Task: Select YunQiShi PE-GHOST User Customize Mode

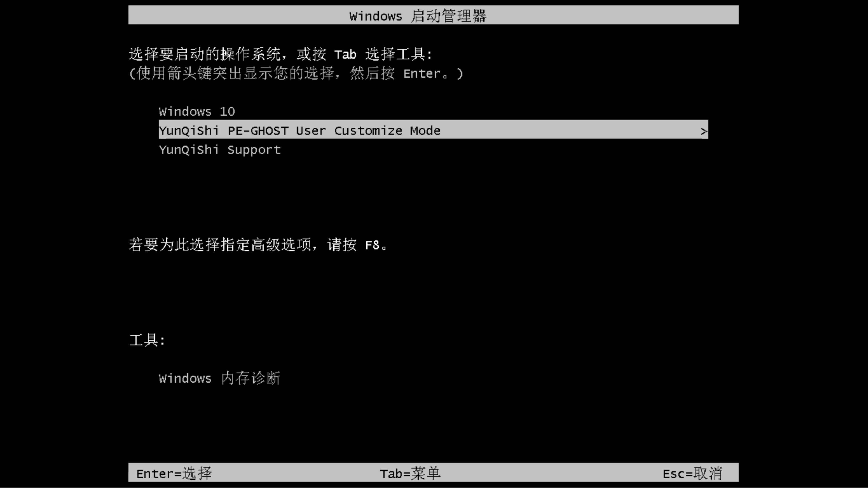Action: click(433, 131)
